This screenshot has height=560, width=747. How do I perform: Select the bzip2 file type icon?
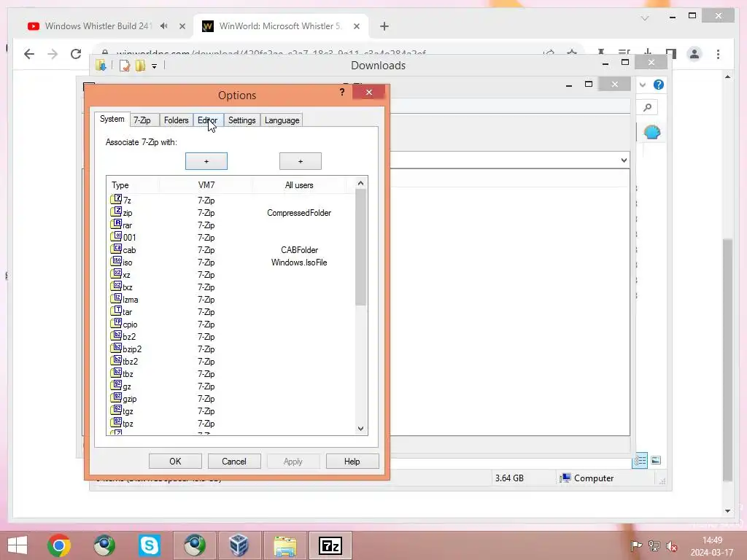point(116,348)
